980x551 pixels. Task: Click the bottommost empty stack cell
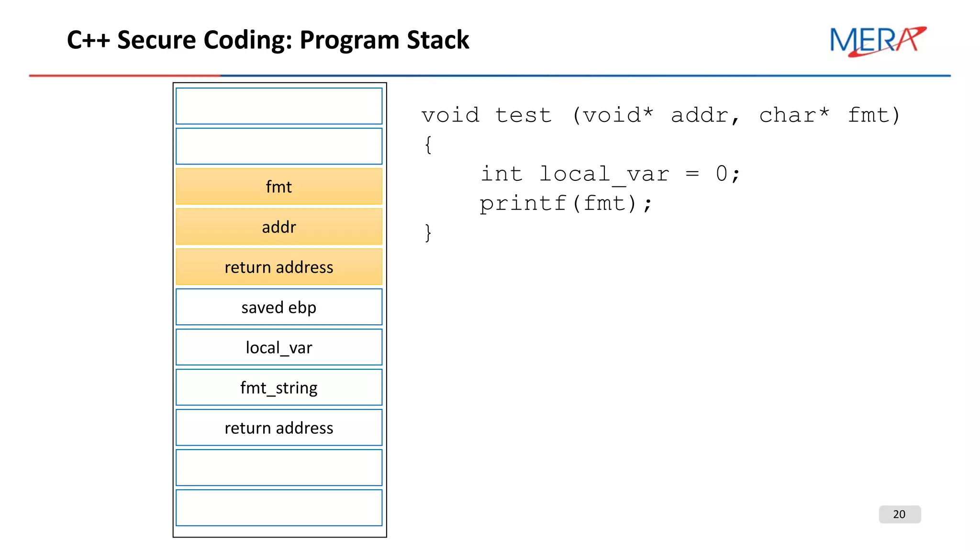coord(279,508)
